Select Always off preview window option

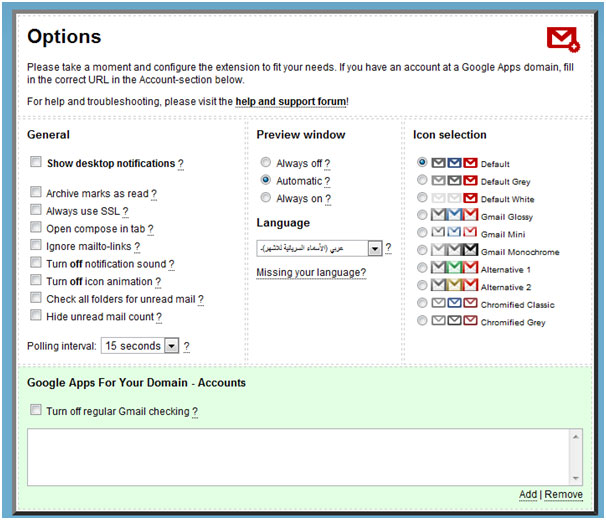(266, 162)
